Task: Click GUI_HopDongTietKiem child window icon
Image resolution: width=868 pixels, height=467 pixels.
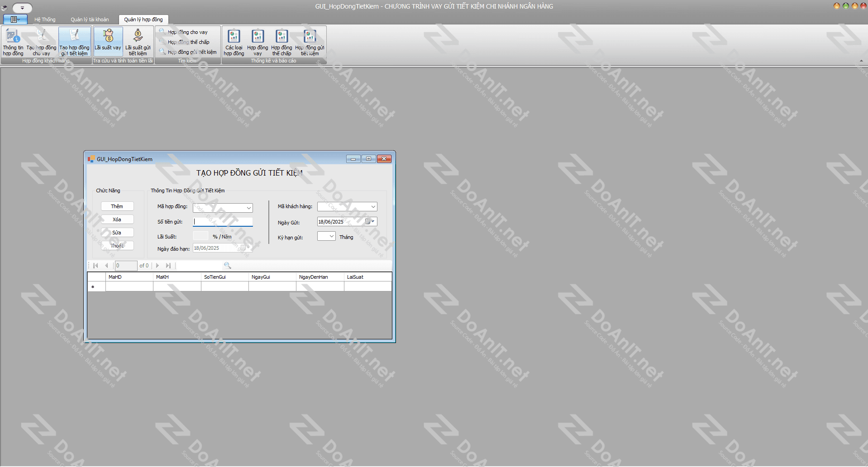Action: coord(91,159)
